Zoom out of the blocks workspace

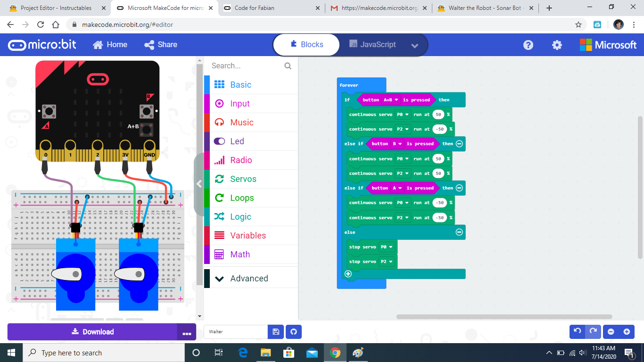click(611, 332)
